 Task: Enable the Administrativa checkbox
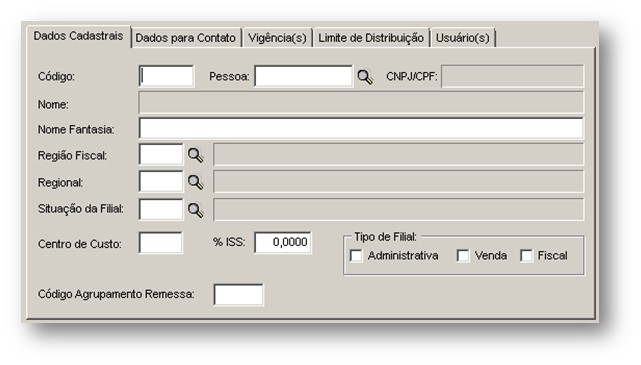tap(356, 256)
